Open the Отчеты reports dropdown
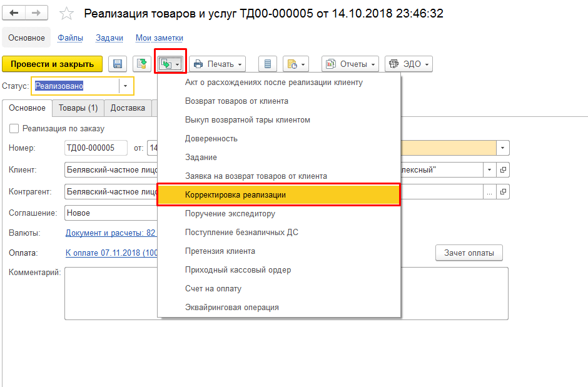This screenshot has height=387, width=588. pos(350,64)
